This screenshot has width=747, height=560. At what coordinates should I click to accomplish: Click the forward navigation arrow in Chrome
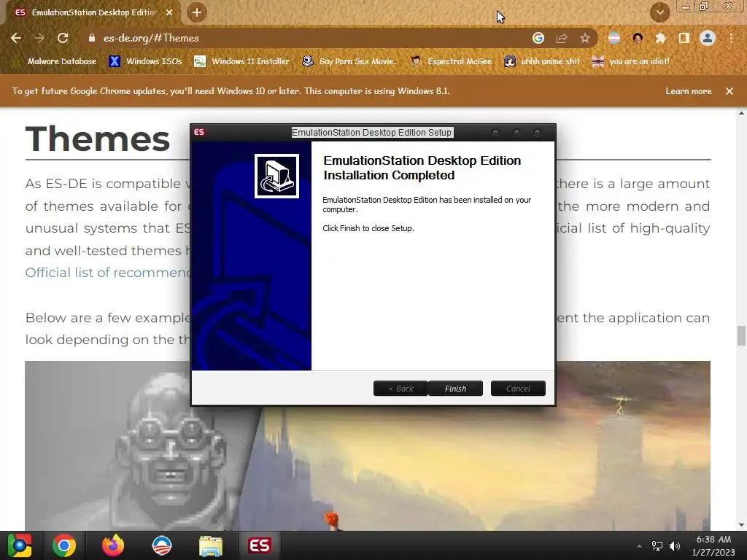(39, 38)
